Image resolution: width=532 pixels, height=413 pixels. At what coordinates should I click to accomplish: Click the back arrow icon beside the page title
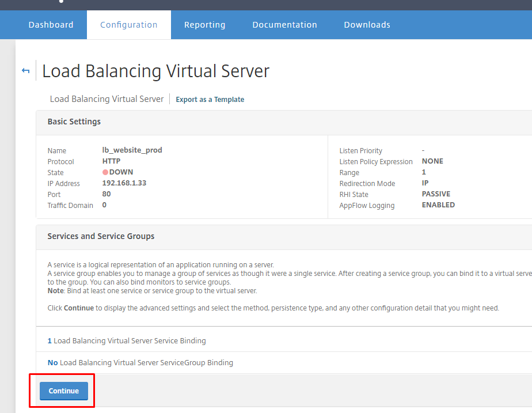(x=25, y=71)
